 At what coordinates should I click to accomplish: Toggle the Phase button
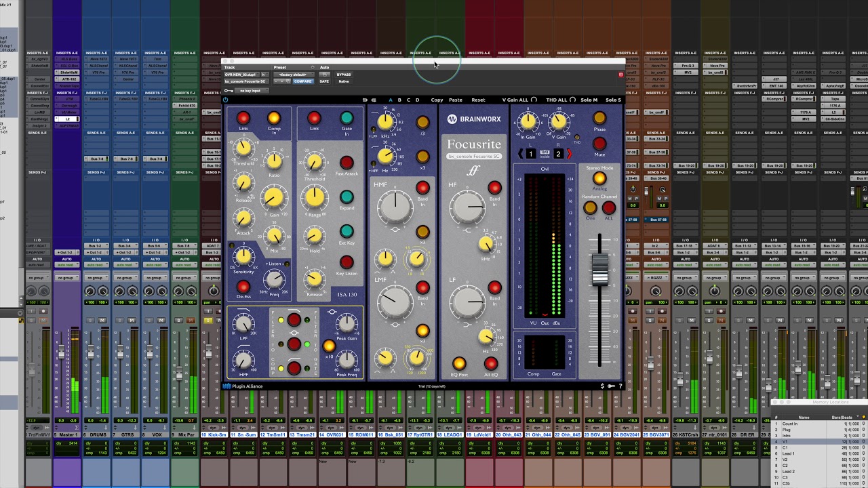click(599, 119)
